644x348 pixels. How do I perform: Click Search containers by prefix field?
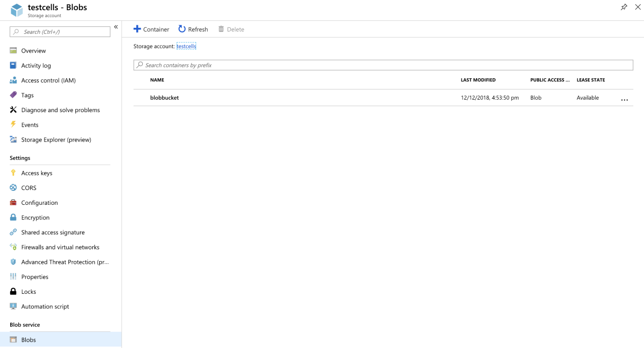(383, 65)
